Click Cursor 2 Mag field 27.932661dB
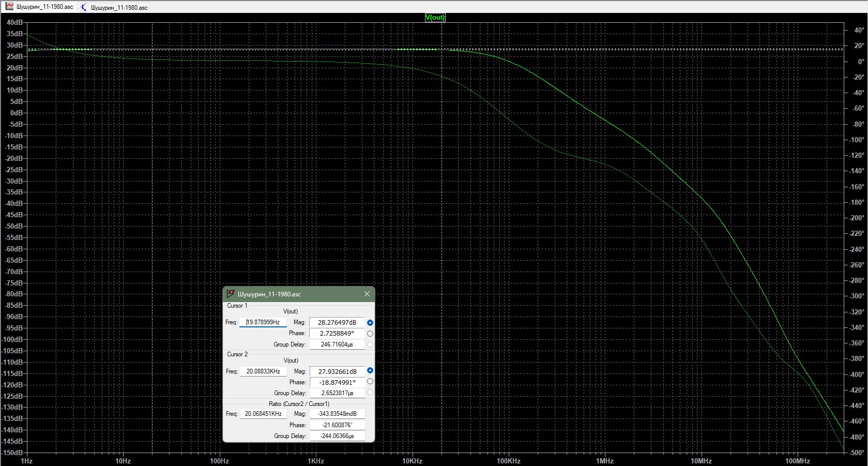 point(337,371)
